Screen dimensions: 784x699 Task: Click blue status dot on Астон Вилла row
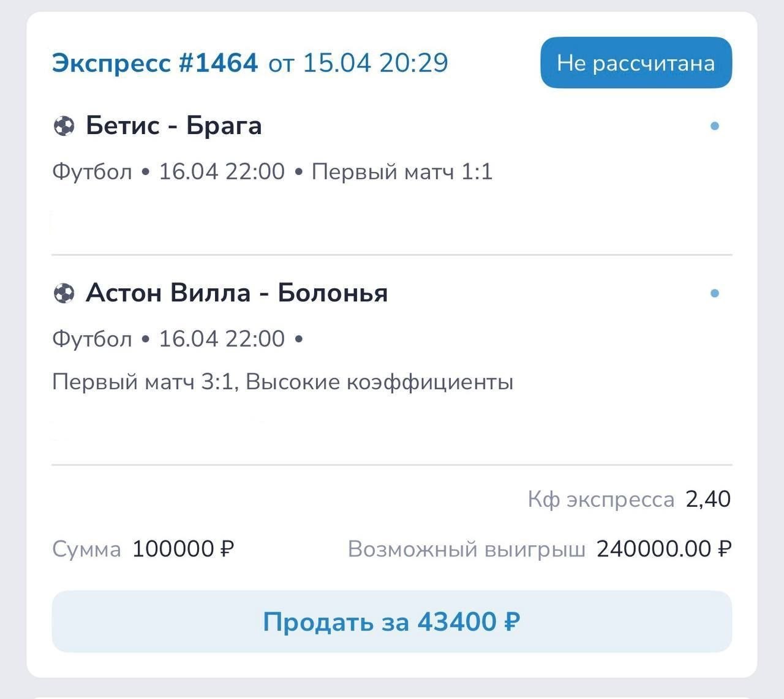coord(714,293)
